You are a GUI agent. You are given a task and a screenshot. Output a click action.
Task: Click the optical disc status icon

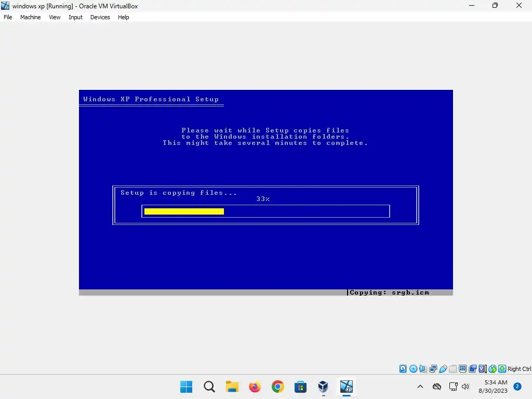coord(413,369)
